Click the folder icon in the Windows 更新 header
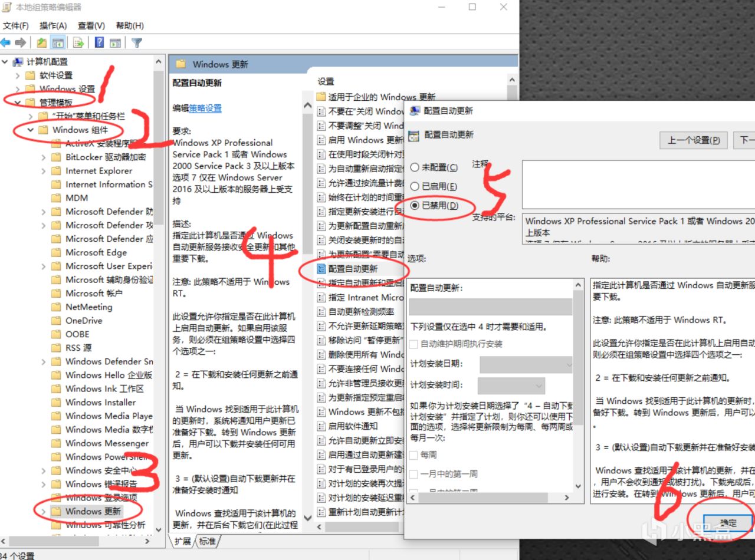Image resolution: width=755 pixels, height=560 pixels. (x=181, y=64)
